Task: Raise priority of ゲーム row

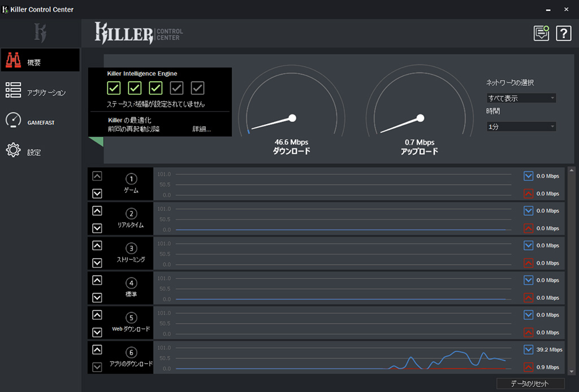Action: (x=97, y=176)
